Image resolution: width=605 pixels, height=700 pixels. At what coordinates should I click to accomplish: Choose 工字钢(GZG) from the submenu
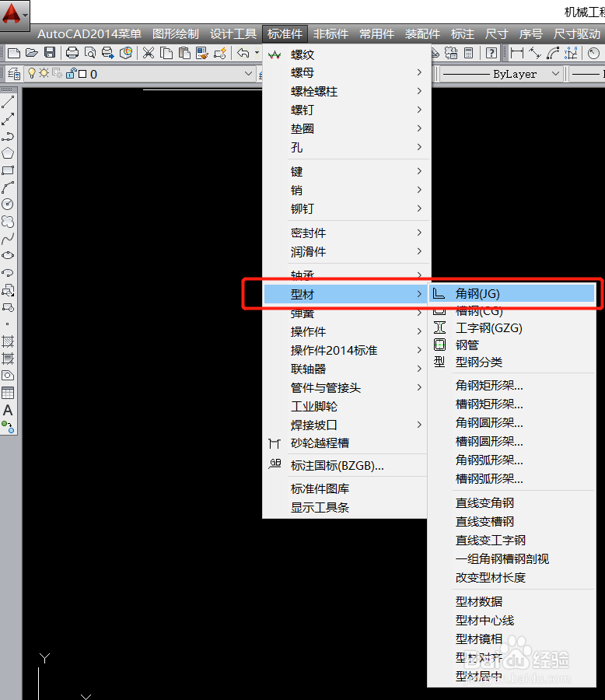(x=512, y=328)
